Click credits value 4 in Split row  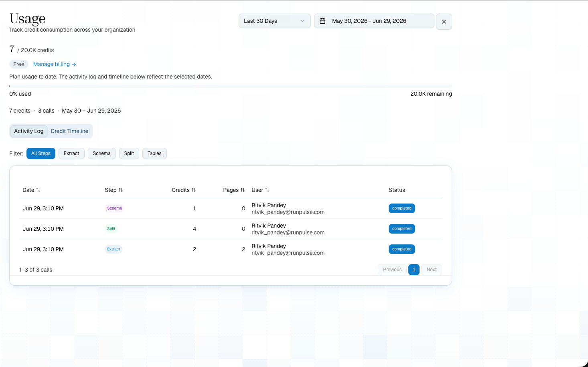pyautogui.click(x=195, y=229)
